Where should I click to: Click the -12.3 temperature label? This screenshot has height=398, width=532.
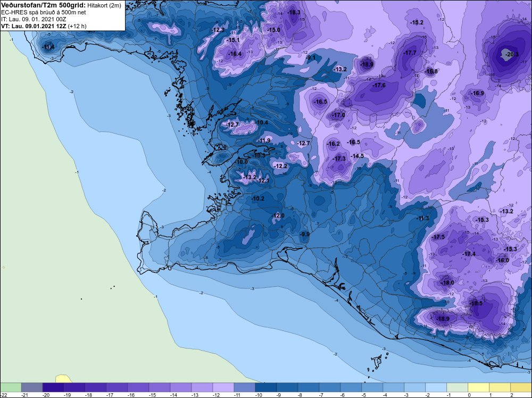coord(218,30)
